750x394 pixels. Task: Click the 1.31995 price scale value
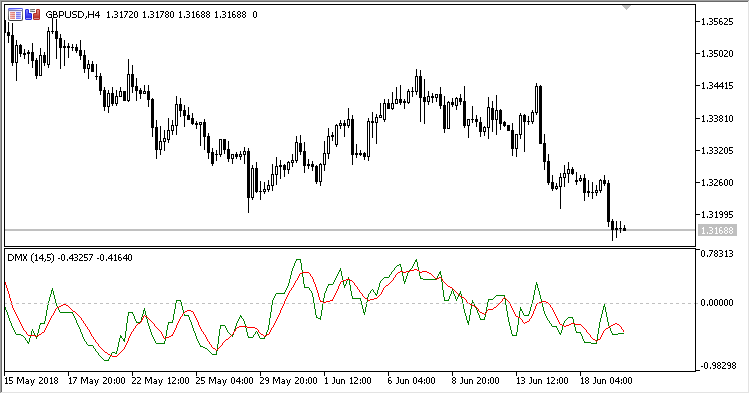click(717, 215)
